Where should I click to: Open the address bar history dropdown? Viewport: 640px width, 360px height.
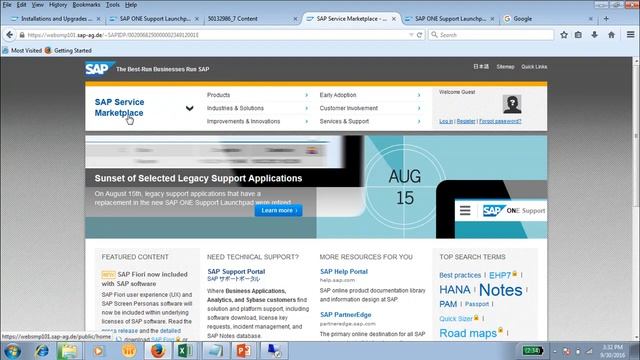(x=411, y=35)
